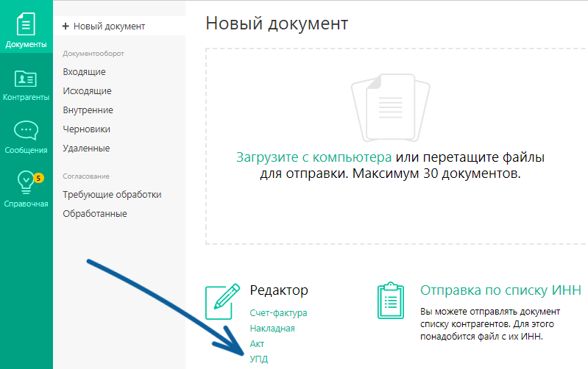Create a Счет-фактура in editor
Viewport: 588px width, 369px height.
coord(278,313)
